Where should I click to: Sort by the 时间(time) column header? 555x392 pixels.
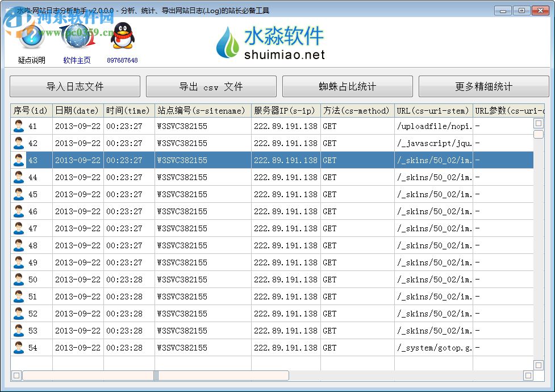click(129, 110)
